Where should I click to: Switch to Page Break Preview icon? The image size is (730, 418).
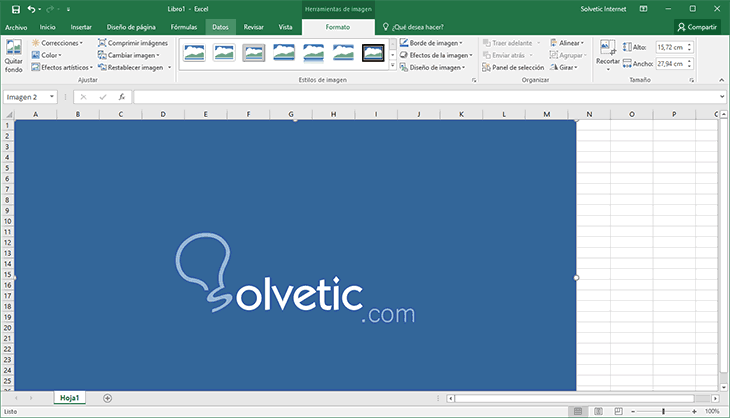618,411
